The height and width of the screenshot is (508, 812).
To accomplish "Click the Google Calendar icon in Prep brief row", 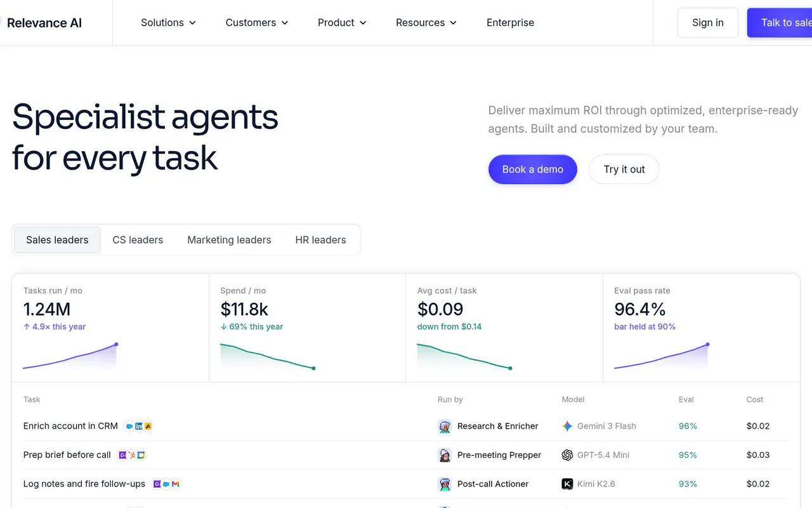I will pyautogui.click(x=141, y=455).
